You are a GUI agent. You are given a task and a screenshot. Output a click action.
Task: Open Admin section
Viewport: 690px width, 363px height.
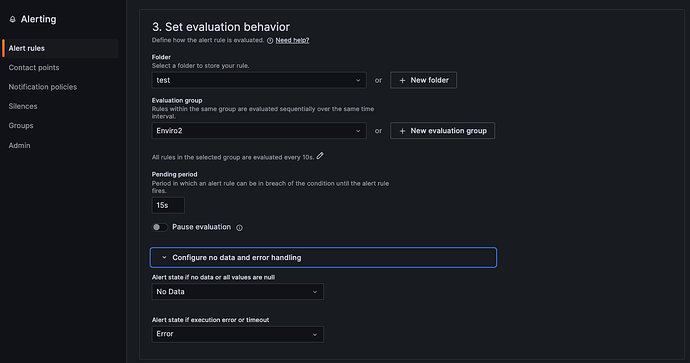pos(19,145)
